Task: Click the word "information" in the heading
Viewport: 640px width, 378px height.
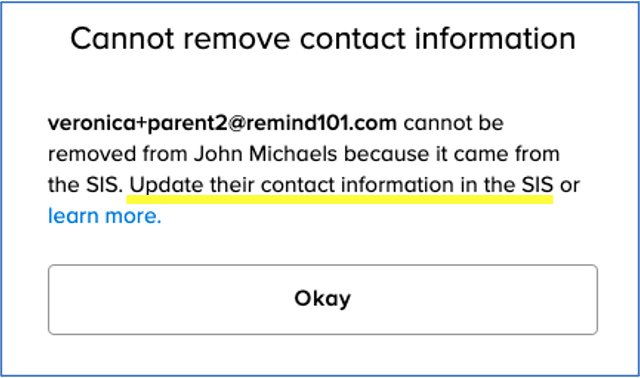Action: 495,39
